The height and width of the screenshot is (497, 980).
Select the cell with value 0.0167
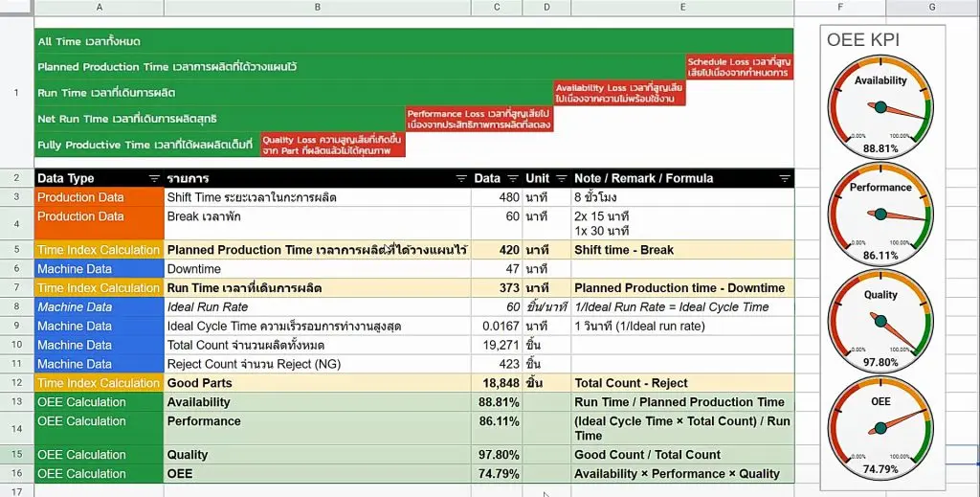tap(497, 326)
